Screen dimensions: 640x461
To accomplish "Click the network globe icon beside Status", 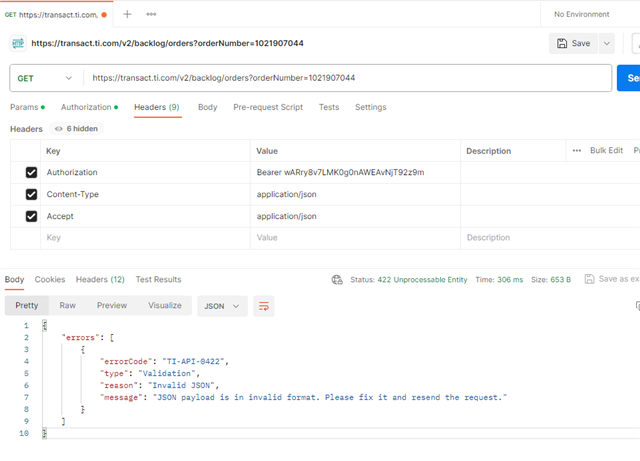I will click(x=336, y=280).
